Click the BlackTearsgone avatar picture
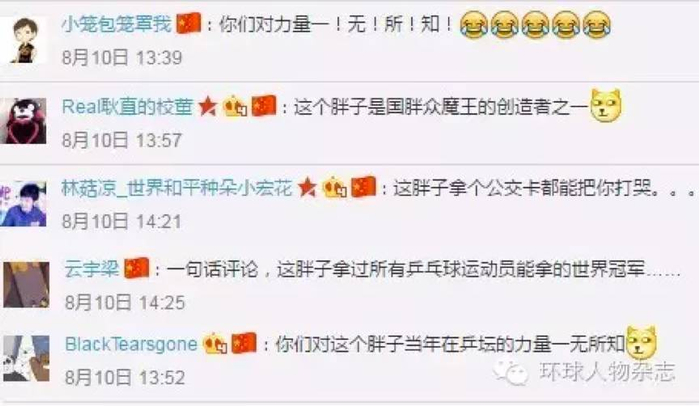Viewport: 700px width, 406px height. coord(26,359)
